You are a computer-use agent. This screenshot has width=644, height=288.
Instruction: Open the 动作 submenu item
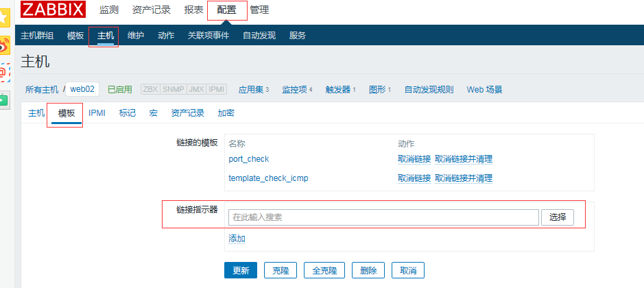(166, 36)
